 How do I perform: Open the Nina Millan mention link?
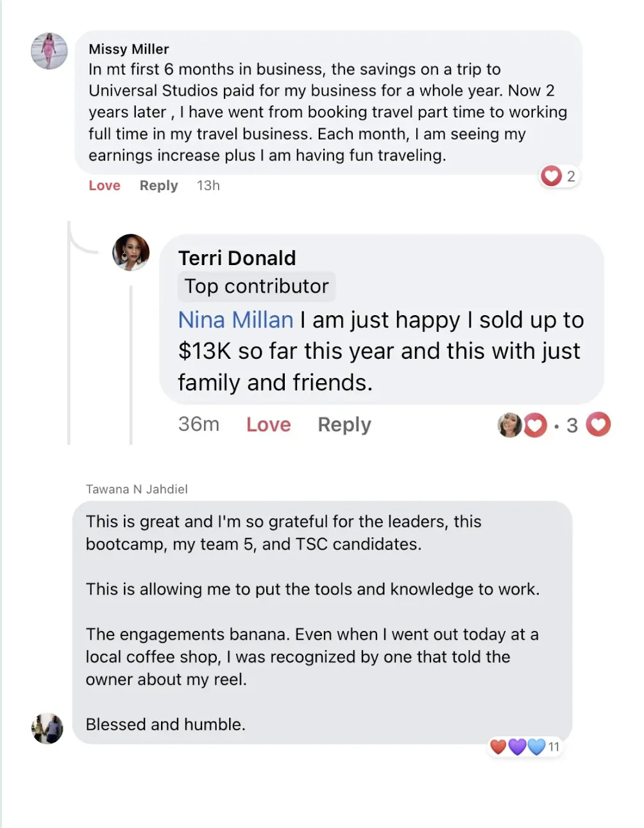235,320
